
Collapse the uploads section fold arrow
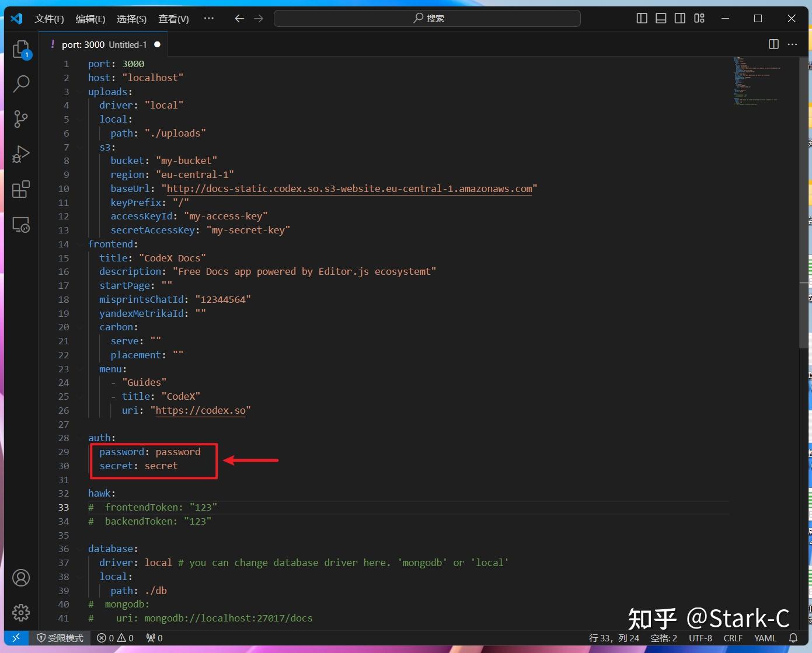tap(80, 92)
